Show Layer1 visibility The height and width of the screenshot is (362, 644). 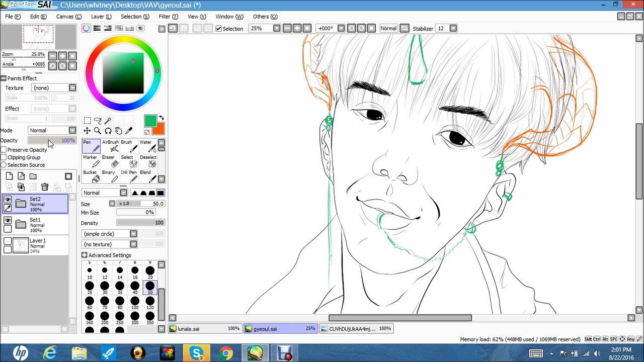(x=8, y=241)
